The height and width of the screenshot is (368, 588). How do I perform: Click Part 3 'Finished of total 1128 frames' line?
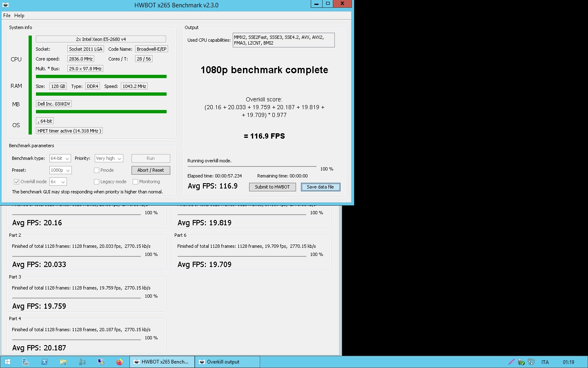pos(81,288)
